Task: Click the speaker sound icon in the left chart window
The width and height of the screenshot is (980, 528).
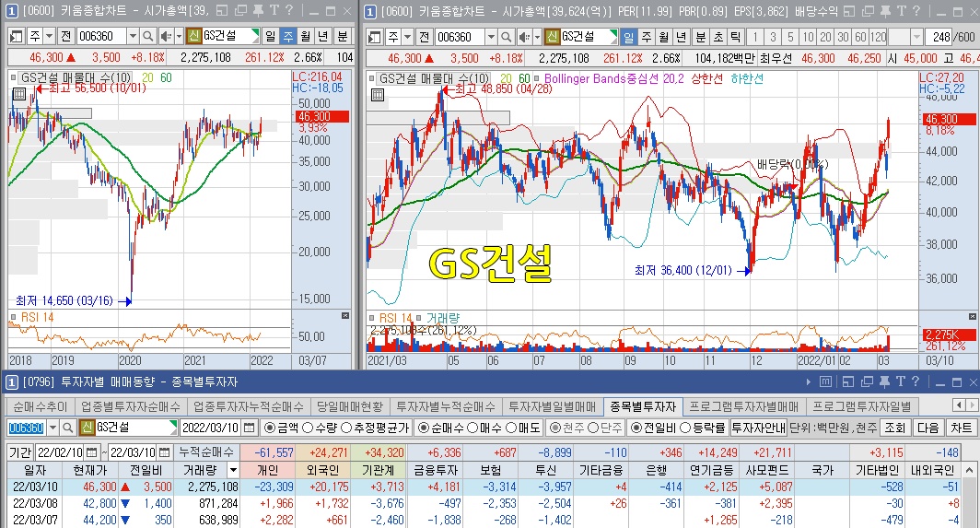Action: tap(166, 36)
